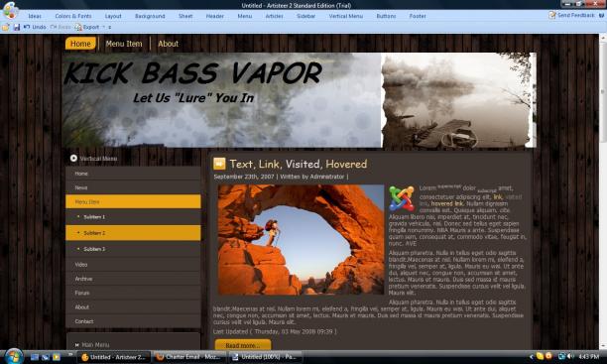Screen dimensions: 607x364
Task: Switch to Untitled (100%) Paint taskbar button
Action: pos(265,357)
